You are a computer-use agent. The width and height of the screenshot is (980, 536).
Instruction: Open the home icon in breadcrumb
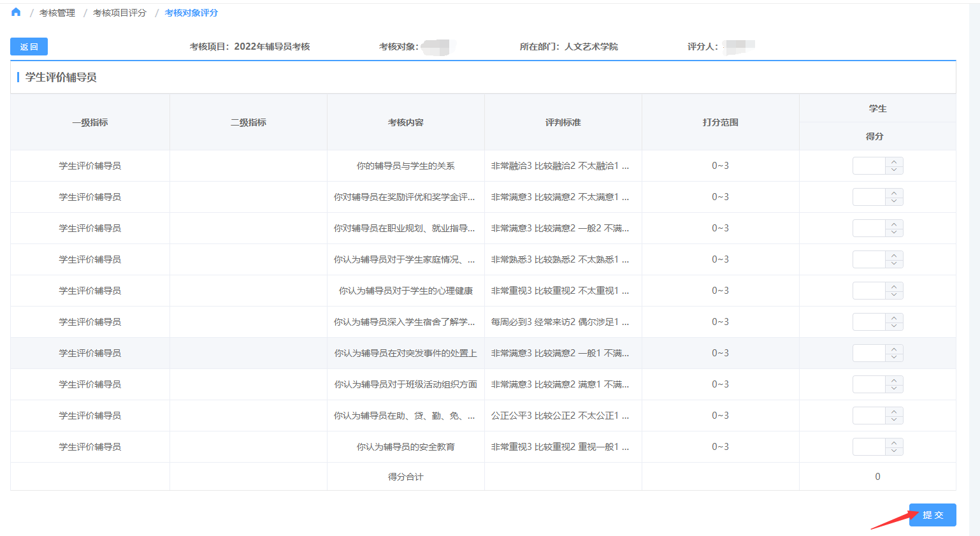[16, 12]
